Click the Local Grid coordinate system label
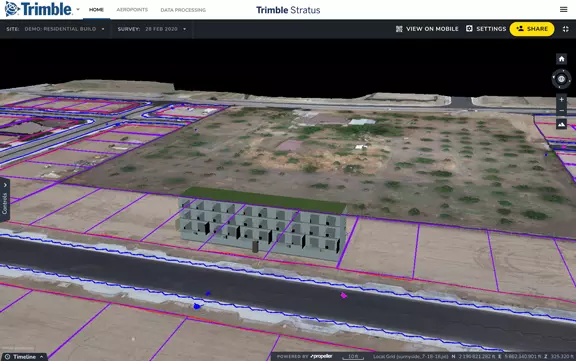576x361 pixels. (411, 357)
